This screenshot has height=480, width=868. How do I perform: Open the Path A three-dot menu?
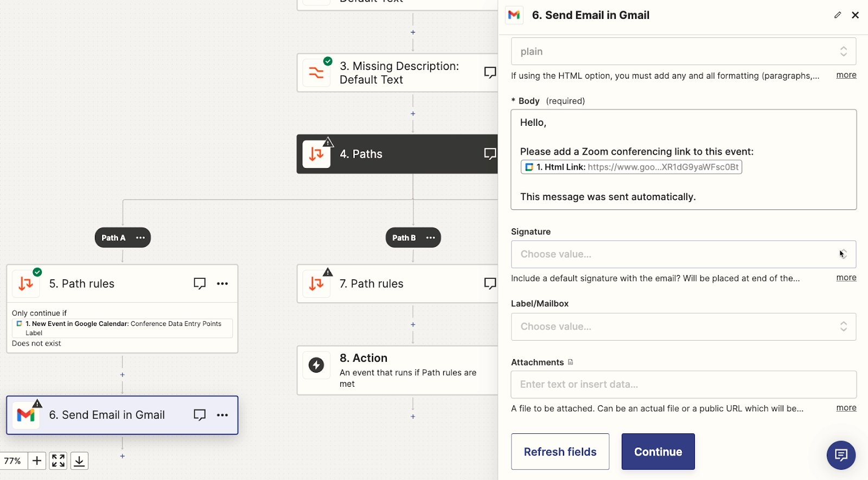[141, 238]
